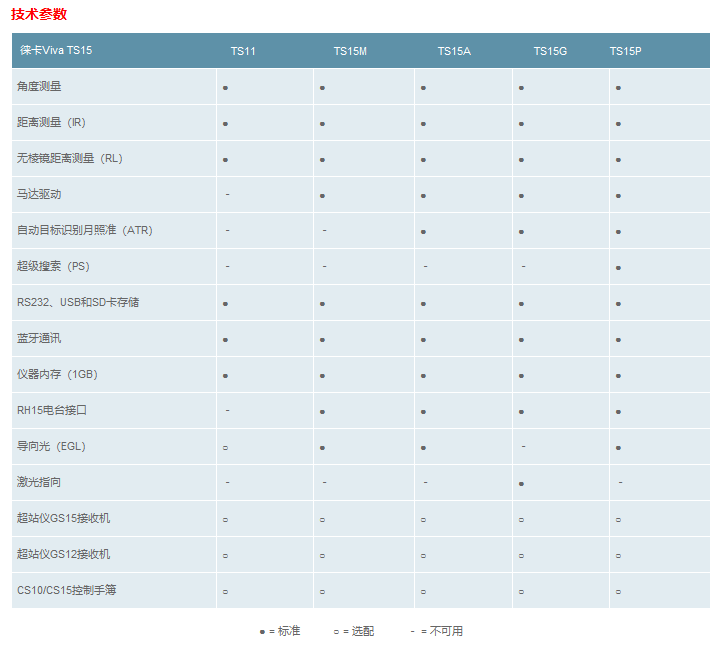Click the hollow circle for TS15P in CS10/CS15控制手簿 row
This screenshot has width=719, height=647.
point(618,592)
